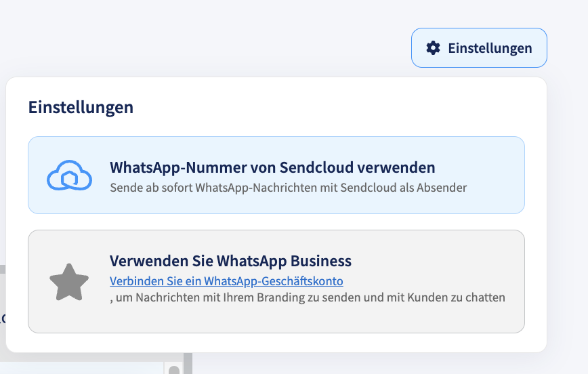Click the vertical scrollbar below the panel

(x=188, y=363)
